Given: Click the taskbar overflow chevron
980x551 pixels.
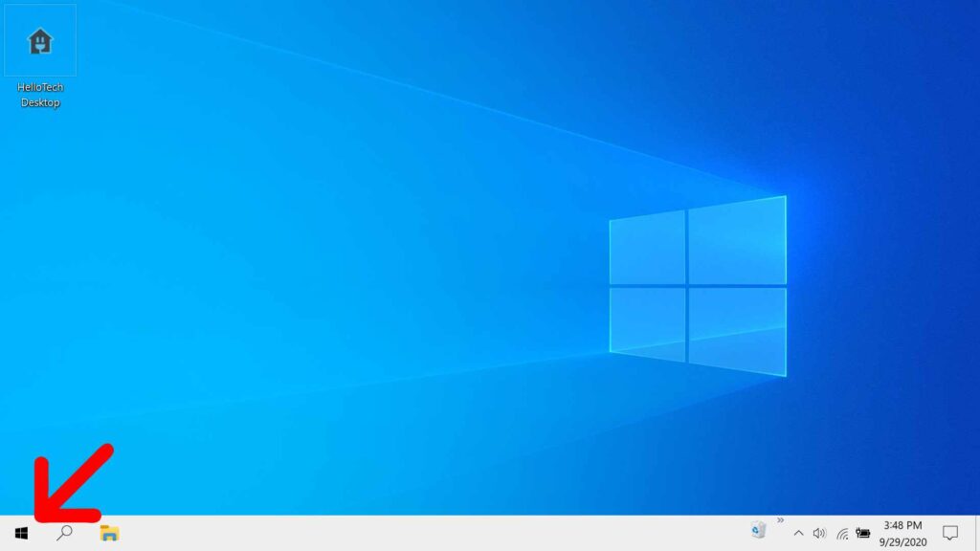Looking at the screenshot, I should (780, 520).
